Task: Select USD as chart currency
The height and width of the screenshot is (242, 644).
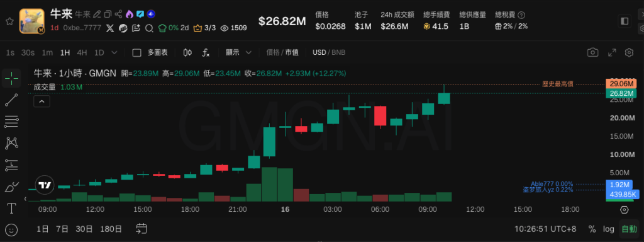Action: point(319,52)
